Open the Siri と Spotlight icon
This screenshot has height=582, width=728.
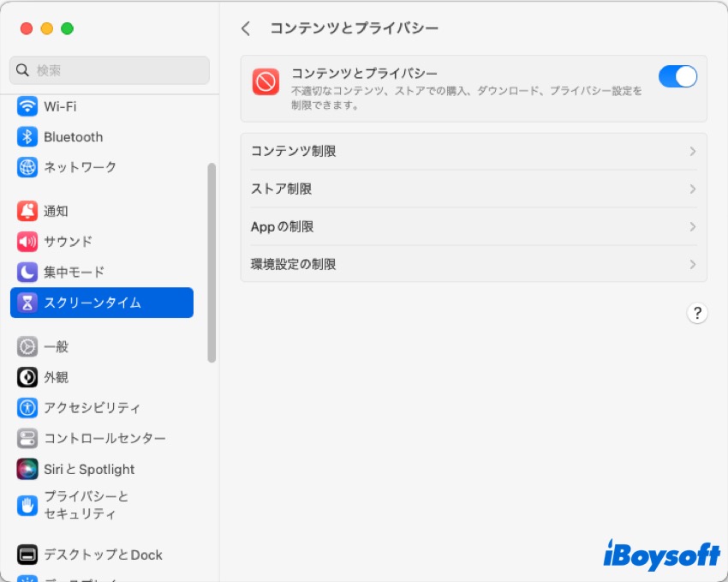(x=27, y=469)
